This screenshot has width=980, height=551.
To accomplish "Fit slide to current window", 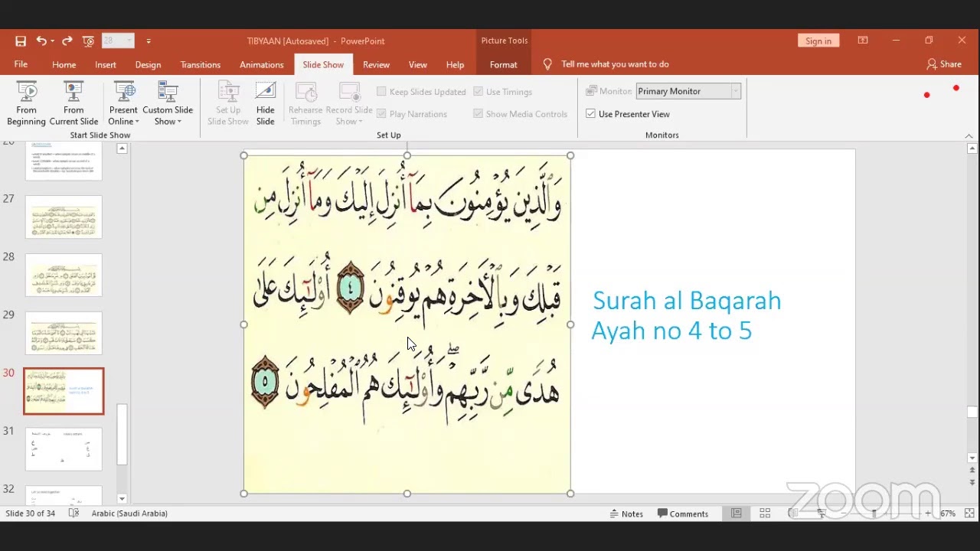I will (x=969, y=514).
